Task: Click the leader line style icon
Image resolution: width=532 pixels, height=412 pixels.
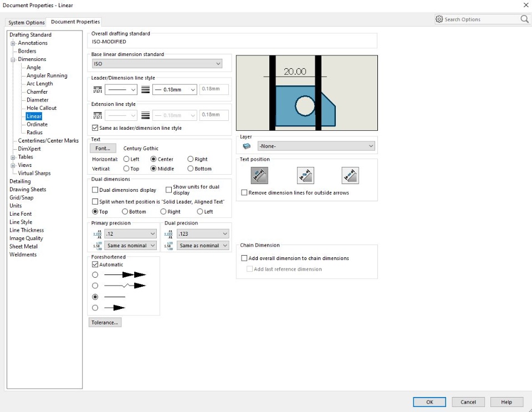Action: (98, 90)
